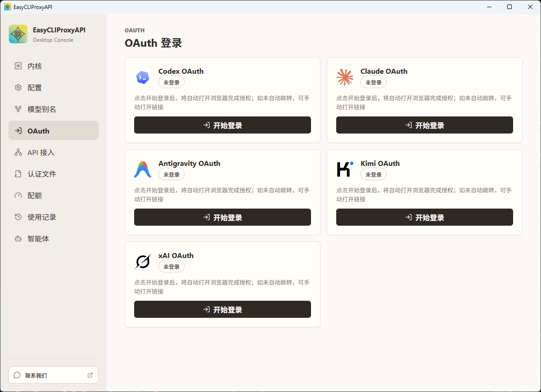Click the Claude OAuth card title
The height and width of the screenshot is (392, 541).
[384, 71]
